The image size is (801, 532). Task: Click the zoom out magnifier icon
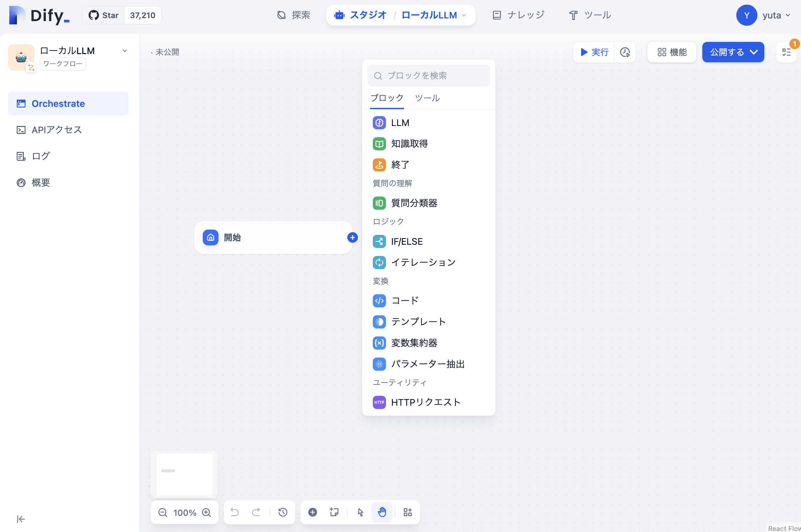163,512
